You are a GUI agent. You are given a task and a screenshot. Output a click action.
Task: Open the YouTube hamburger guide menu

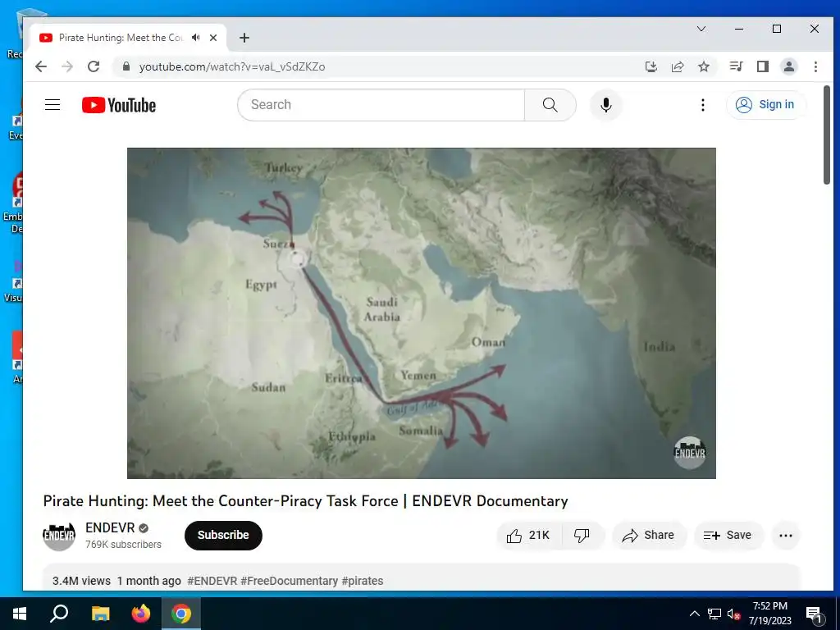pyautogui.click(x=52, y=104)
